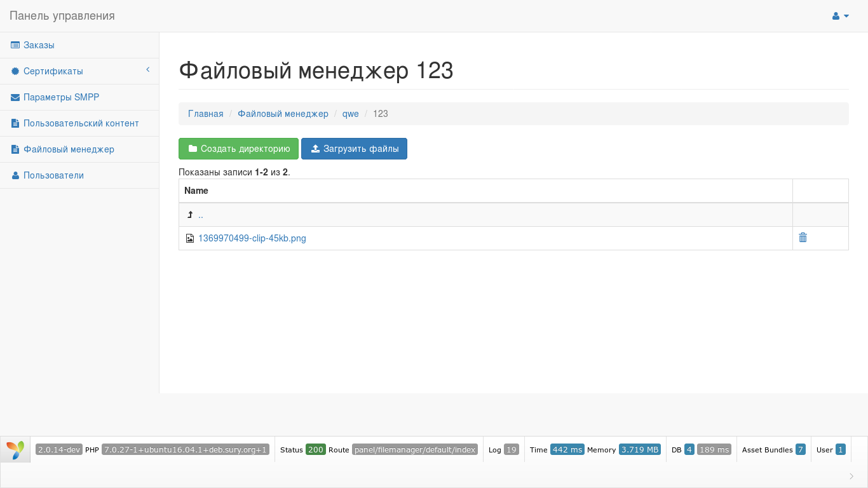Image resolution: width=868 pixels, height=488 pixels.
Task: Open the Заказы sidebar item
Action: (79, 45)
